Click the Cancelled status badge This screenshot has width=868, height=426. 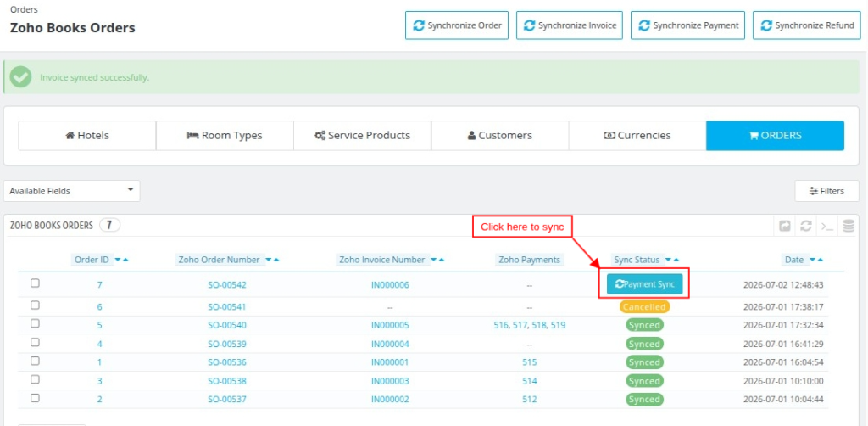click(x=644, y=307)
